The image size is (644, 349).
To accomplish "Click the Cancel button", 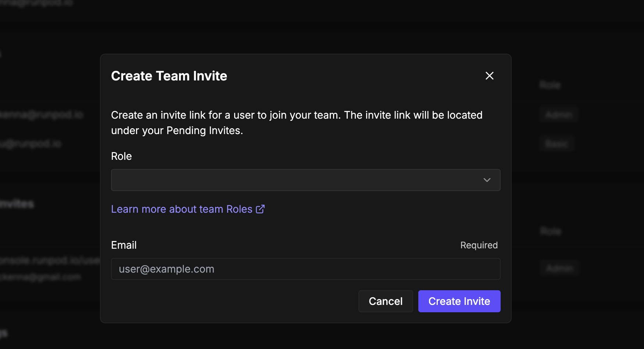I will pos(385,301).
